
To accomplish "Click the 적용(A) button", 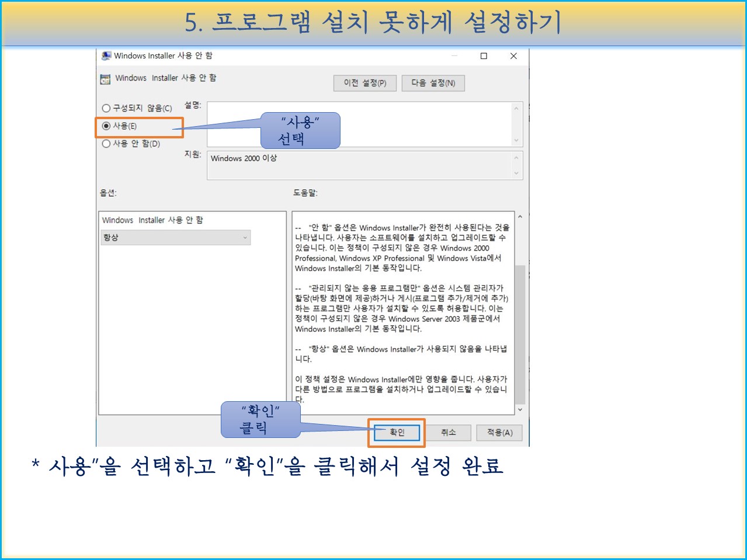I will click(x=499, y=433).
